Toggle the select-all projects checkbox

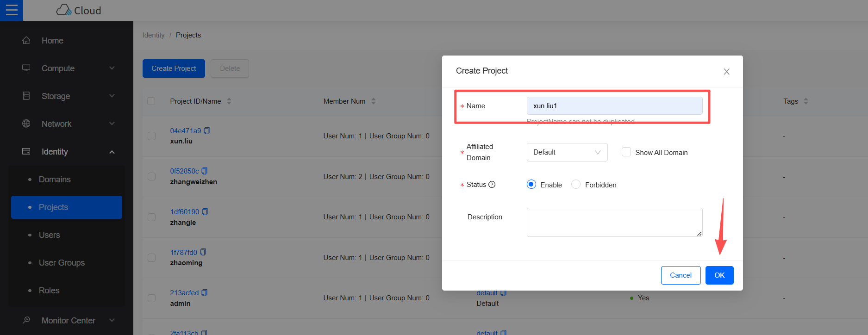pyautogui.click(x=151, y=101)
